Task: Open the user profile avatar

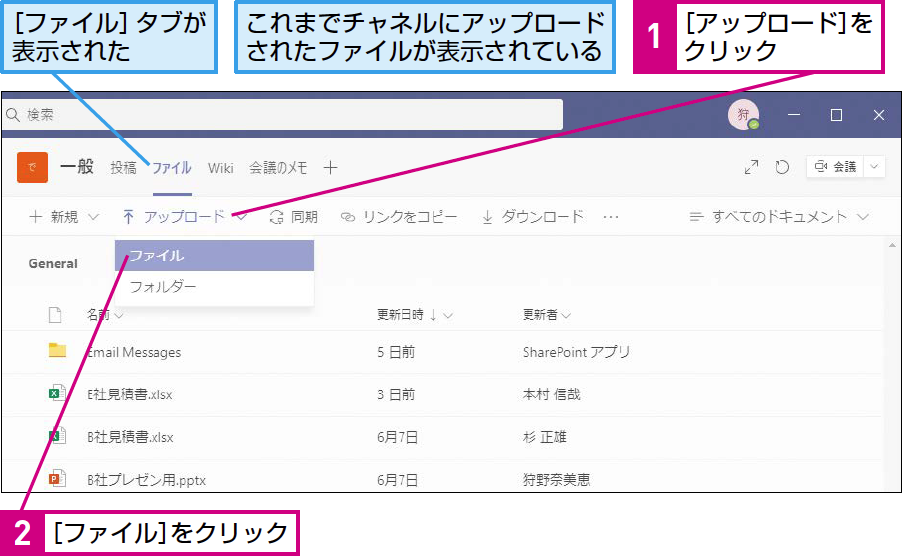Action: coord(743,115)
